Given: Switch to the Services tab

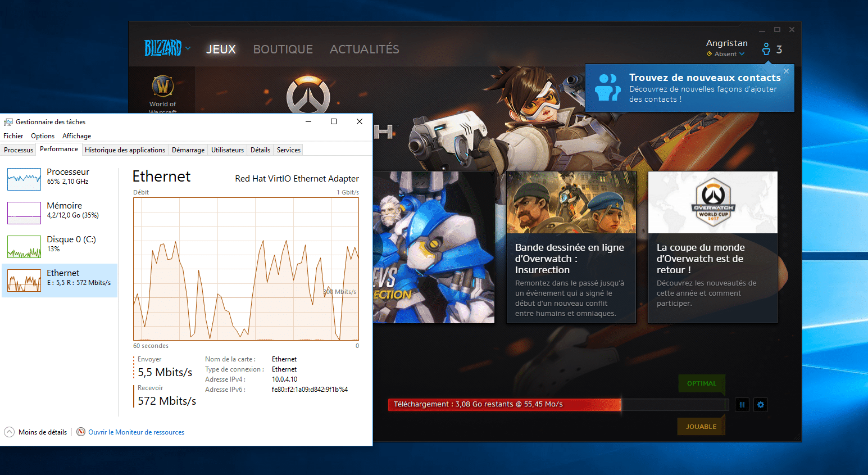Looking at the screenshot, I should point(289,150).
